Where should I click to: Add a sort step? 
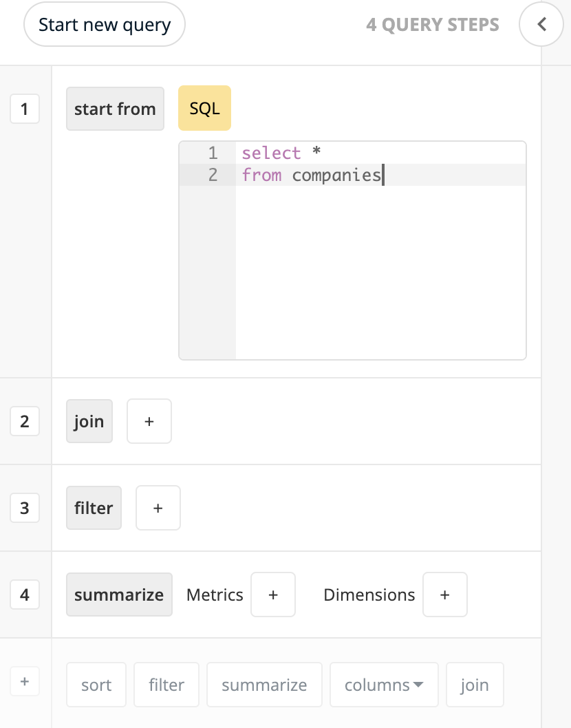[96, 685]
